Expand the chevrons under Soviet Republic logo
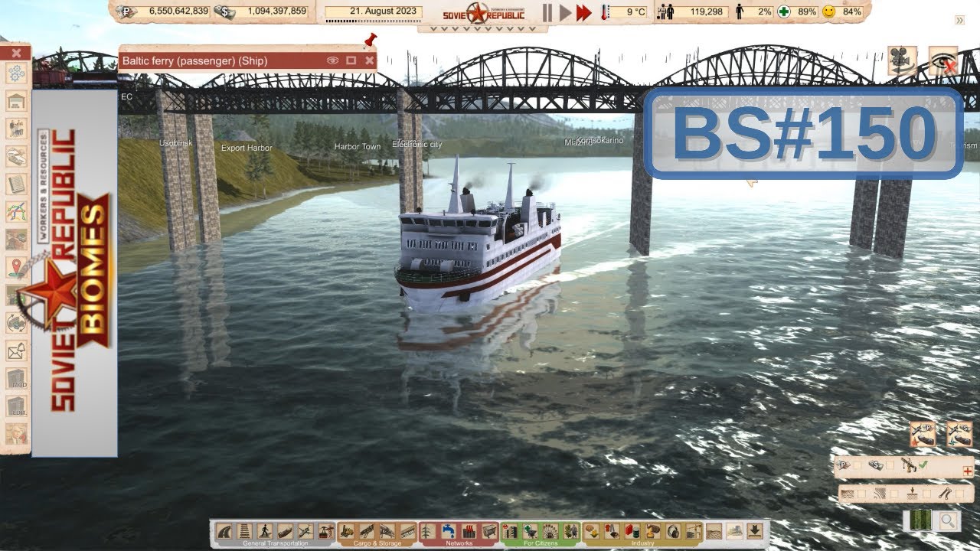980x551 pixels. [482, 29]
